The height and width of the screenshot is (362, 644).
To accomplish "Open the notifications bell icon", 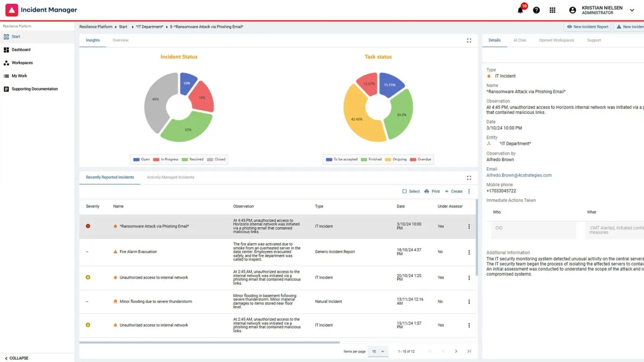I will click(520, 10).
